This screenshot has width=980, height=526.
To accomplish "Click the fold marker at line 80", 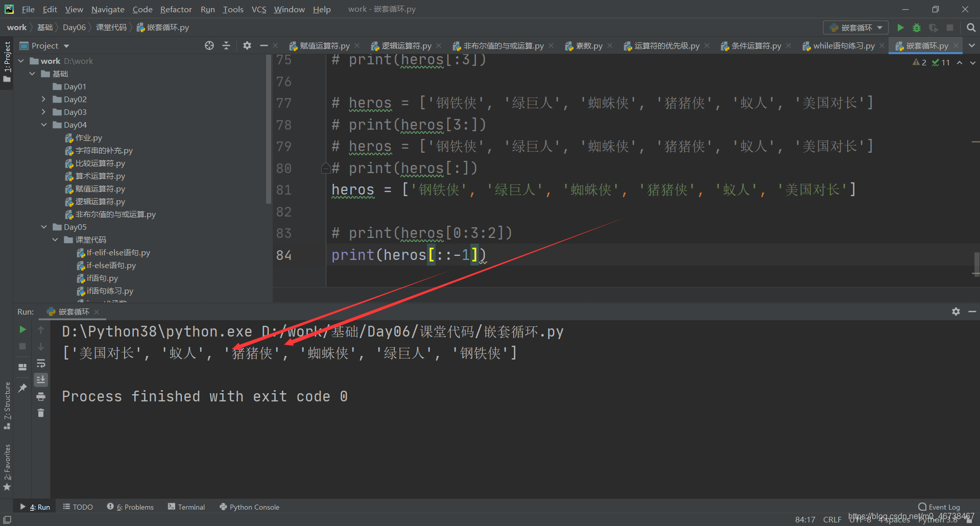I will click(325, 168).
